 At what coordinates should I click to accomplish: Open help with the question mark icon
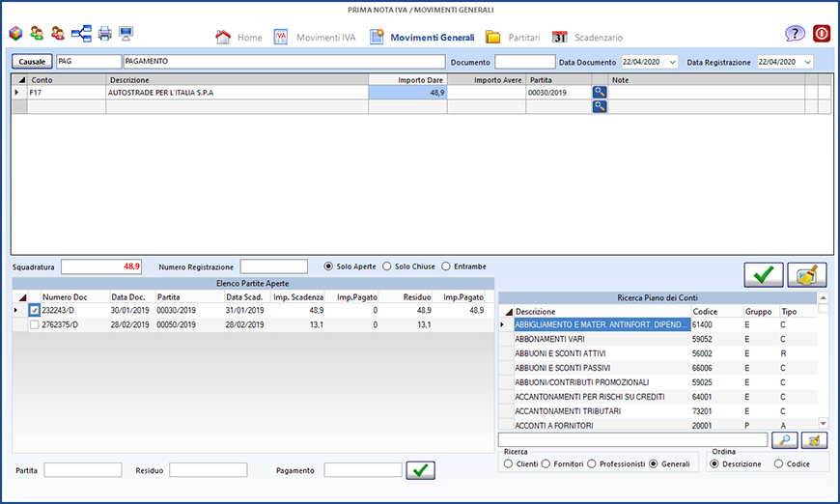pos(795,34)
